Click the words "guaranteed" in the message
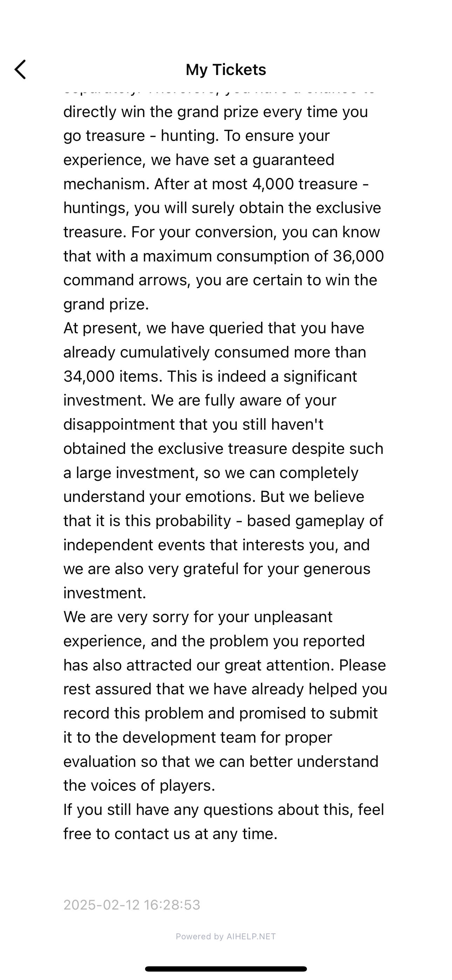This screenshot has width=452, height=980. [293, 160]
